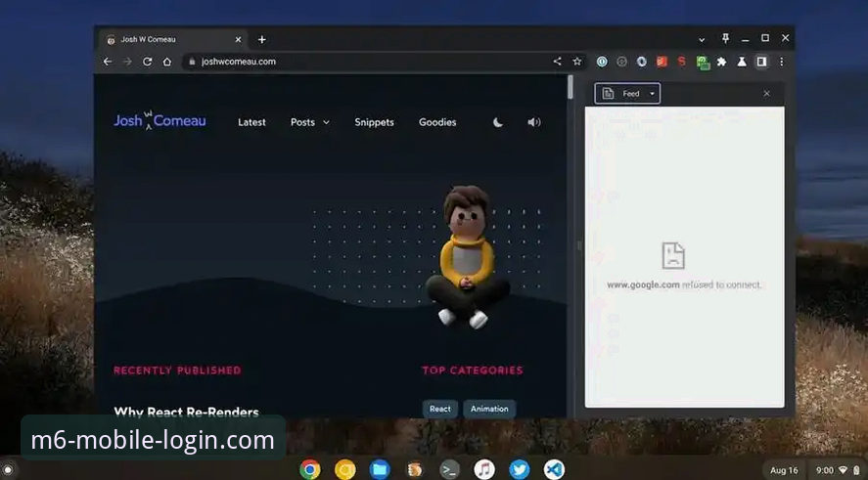Click the side panel resize handle
The height and width of the screenshot is (480, 868).
(x=579, y=246)
